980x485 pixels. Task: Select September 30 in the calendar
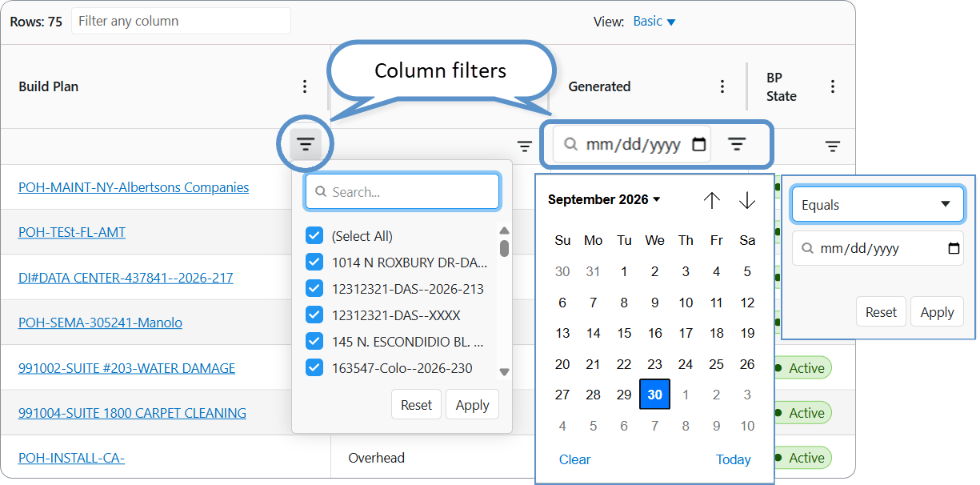(x=654, y=395)
